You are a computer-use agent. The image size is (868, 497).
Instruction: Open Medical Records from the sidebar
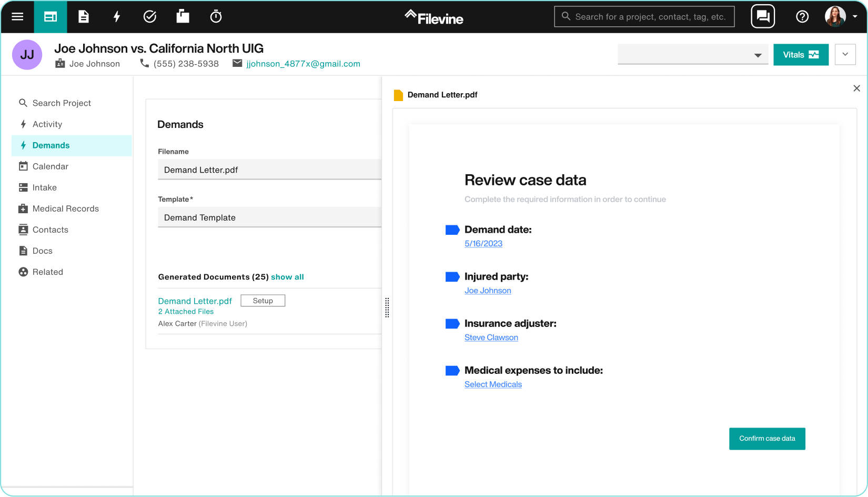(66, 208)
